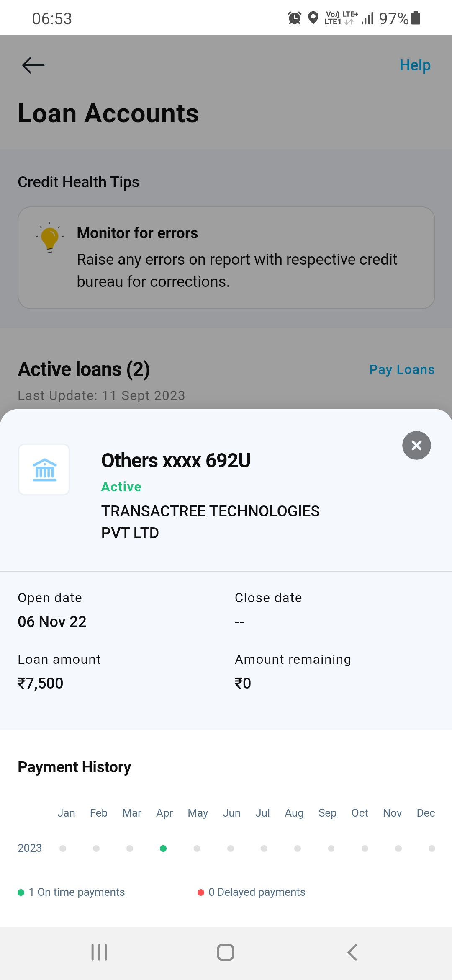Image resolution: width=452 pixels, height=980 pixels.
Task: Tap the Active loans (2) heading
Action: click(x=84, y=369)
